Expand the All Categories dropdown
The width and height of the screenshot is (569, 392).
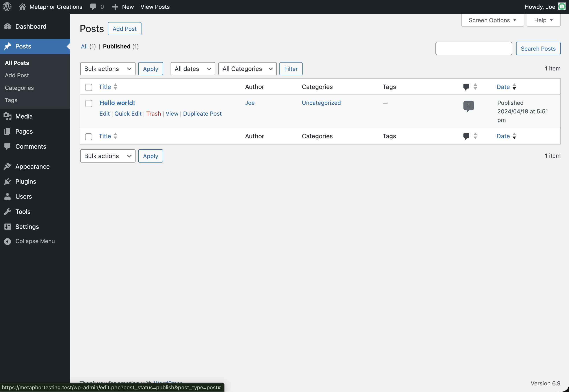pyautogui.click(x=247, y=69)
